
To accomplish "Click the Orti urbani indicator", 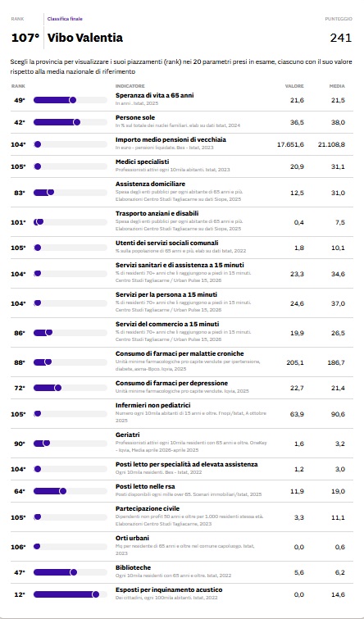I will (132, 538).
